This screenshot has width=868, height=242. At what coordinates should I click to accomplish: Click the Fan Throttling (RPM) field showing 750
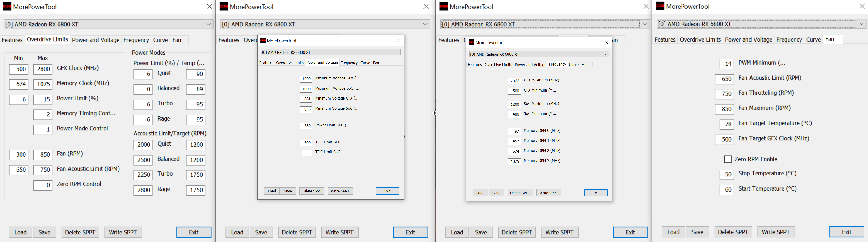tap(724, 94)
